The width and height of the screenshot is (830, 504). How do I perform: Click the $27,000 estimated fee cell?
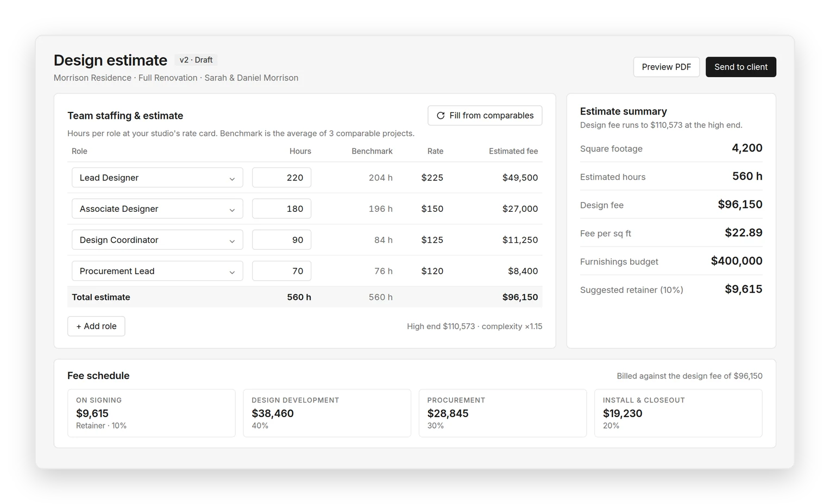(520, 209)
